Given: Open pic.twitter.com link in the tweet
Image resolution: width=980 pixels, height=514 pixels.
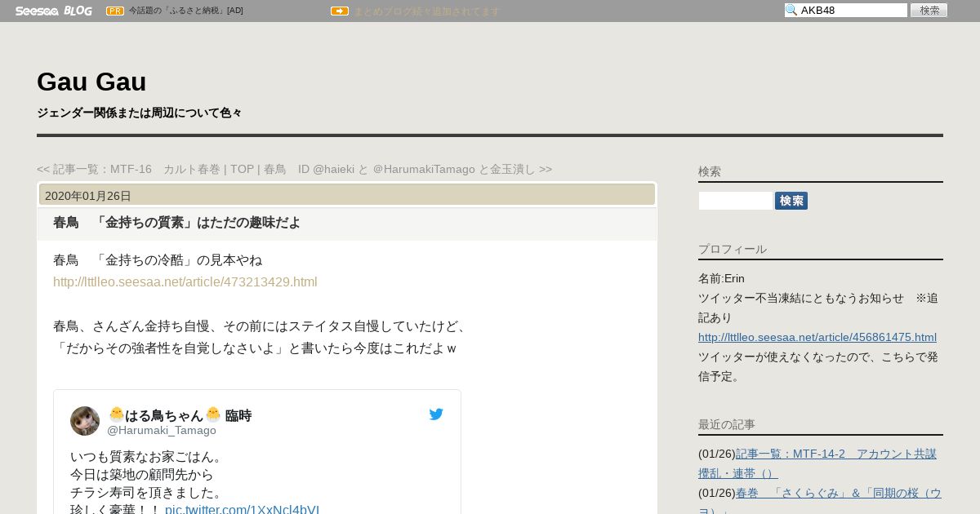Looking at the screenshot, I should pos(242,510).
